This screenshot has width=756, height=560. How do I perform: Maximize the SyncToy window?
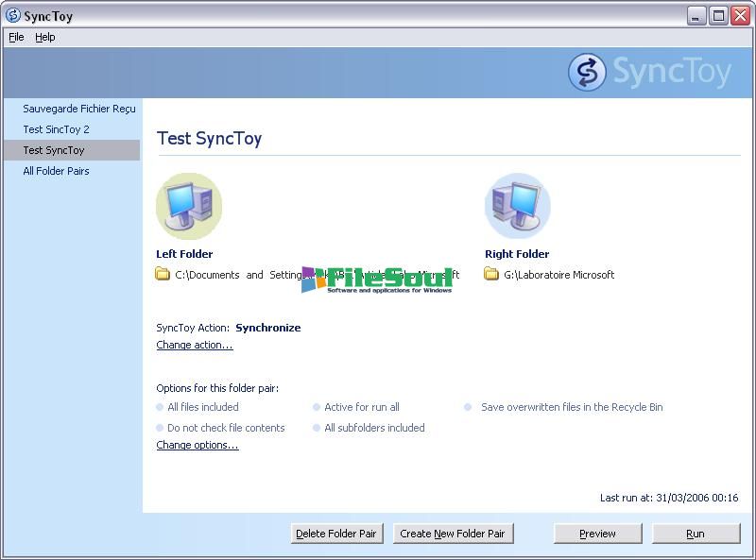(x=718, y=16)
